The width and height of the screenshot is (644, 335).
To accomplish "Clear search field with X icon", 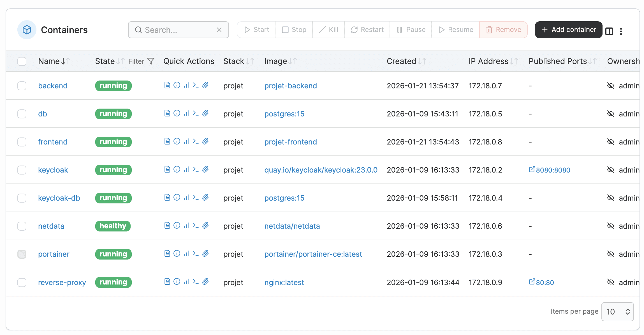I will pyautogui.click(x=219, y=30).
